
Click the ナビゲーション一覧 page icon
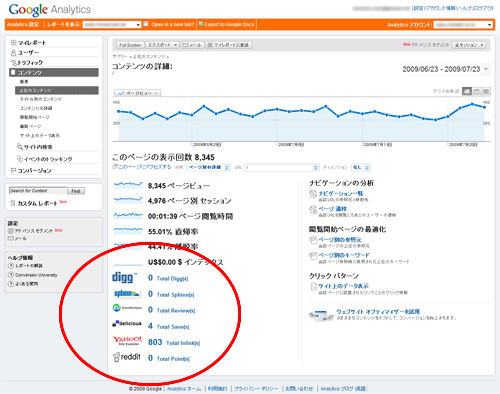pos(313,194)
